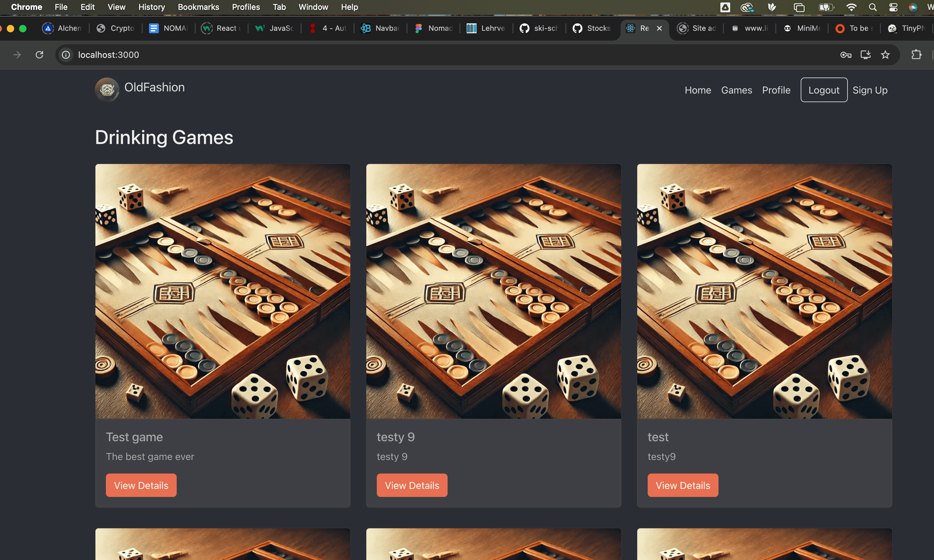The image size is (934, 560).
Task: Click the test card backgammon image
Action: pyautogui.click(x=764, y=291)
